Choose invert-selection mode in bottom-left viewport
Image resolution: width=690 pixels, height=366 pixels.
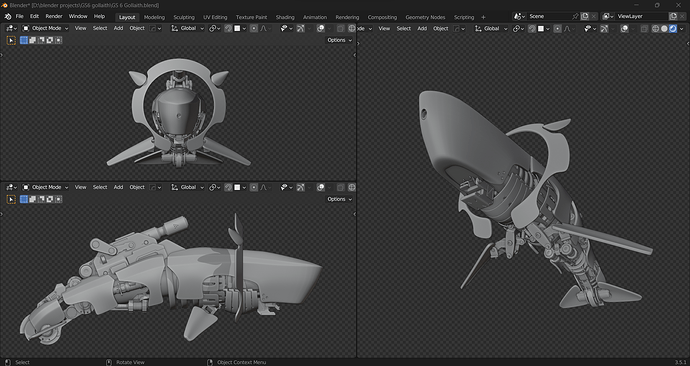click(50, 199)
